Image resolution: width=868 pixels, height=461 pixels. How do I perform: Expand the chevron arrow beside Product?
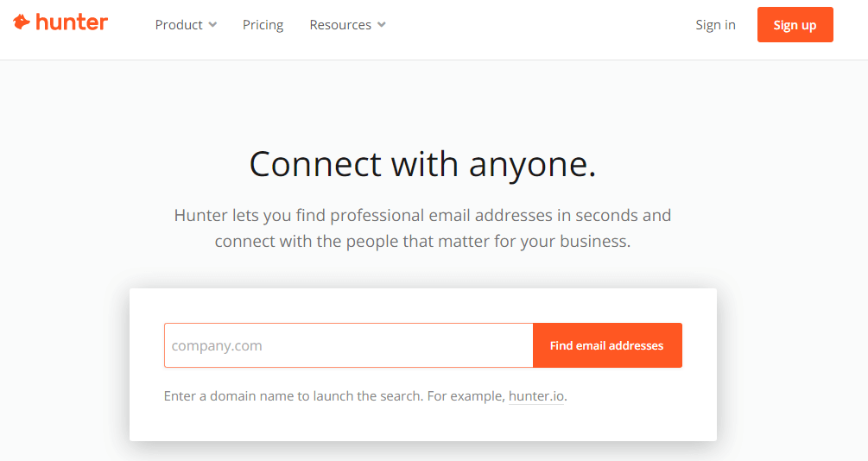pyautogui.click(x=212, y=25)
